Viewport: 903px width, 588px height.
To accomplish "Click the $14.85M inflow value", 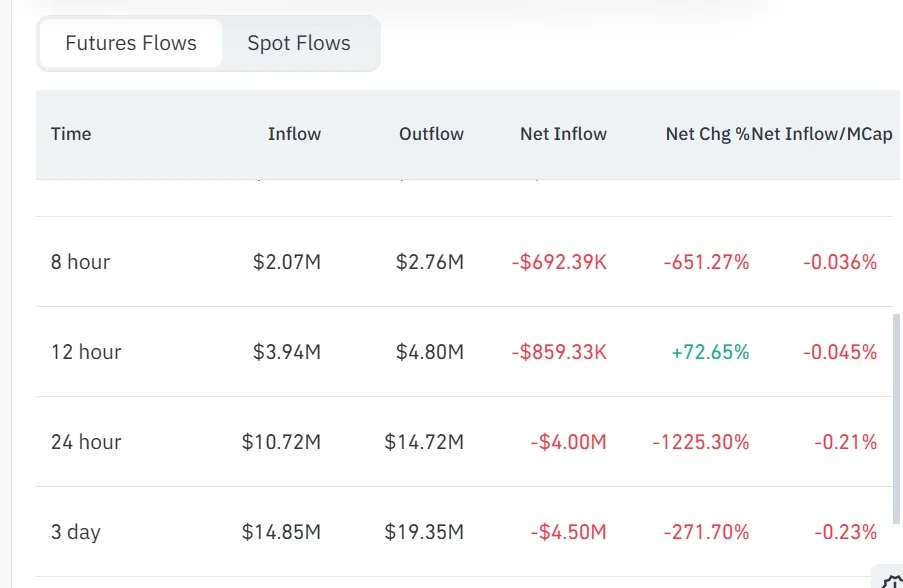I will tap(281, 532).
